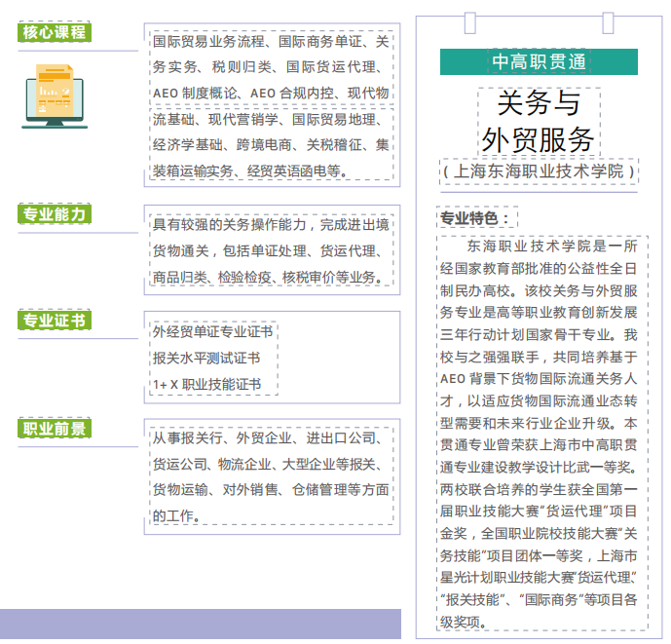Select the 专业能力 green label

tap(55, 213)
